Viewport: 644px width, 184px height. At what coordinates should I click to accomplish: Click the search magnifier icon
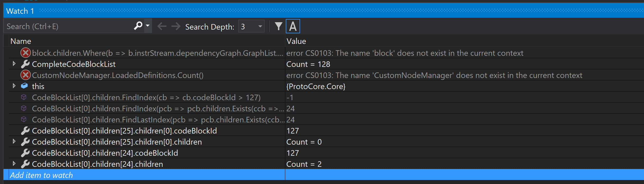coord(138,26)
